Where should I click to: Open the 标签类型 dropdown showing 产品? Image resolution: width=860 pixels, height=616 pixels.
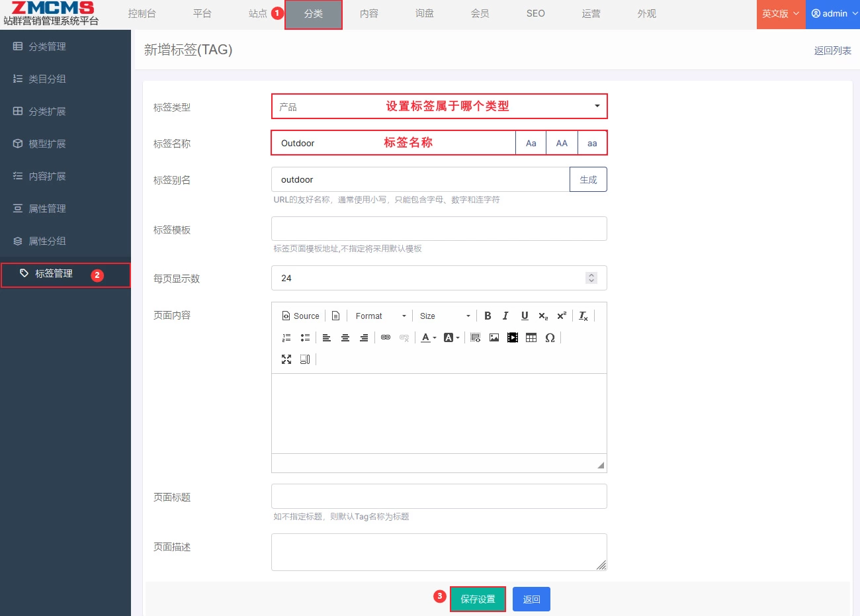click(x=439, y=107)
